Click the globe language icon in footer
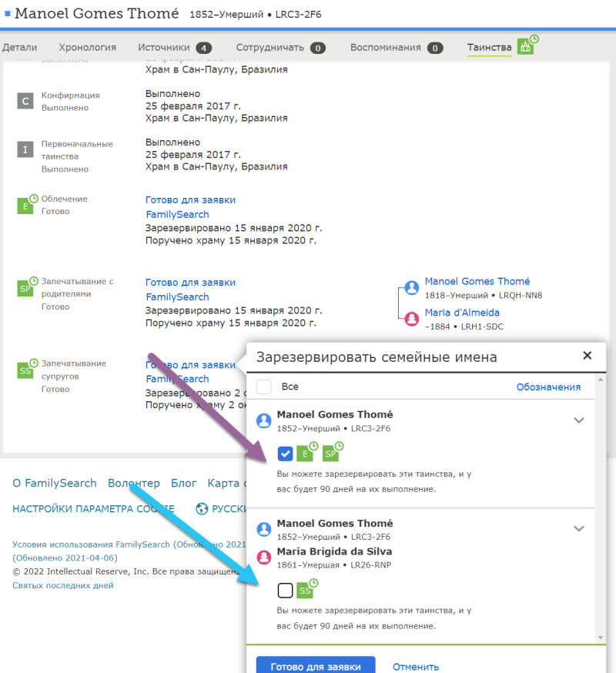The height and width of the screenshot is (673, 616). [202, 509]
